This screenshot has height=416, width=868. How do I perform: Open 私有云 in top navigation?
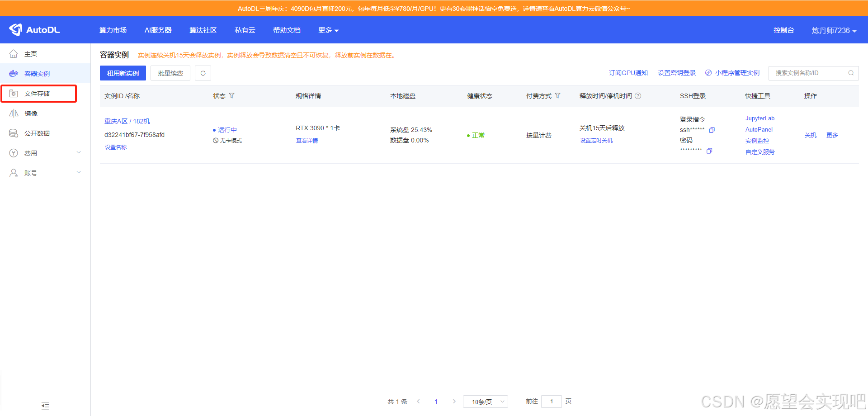pos(245,30)
